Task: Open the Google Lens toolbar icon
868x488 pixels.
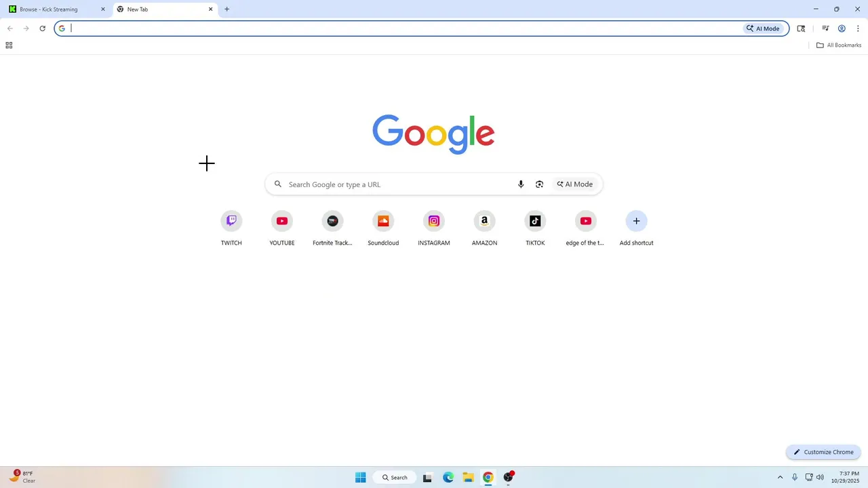Action: click(801, 28)
